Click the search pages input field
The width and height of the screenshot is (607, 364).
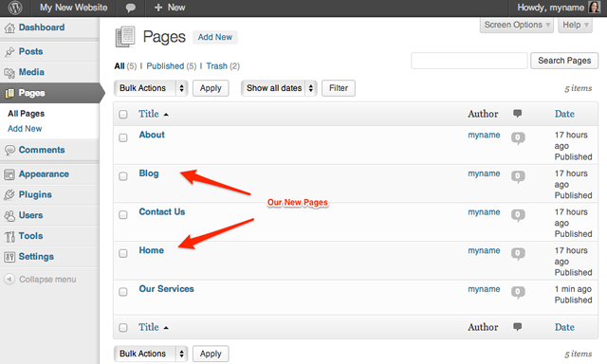pos(469,61)
